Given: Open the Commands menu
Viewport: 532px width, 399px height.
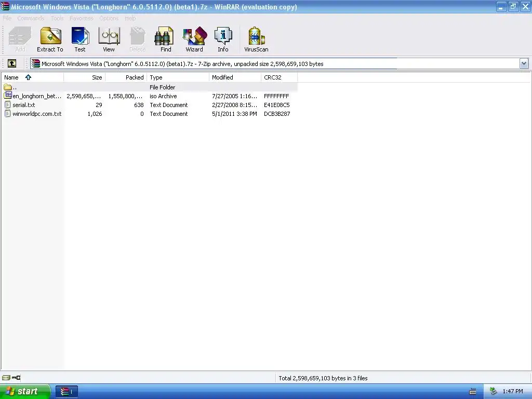Looking at the screenshot, I should click(x=31, y=18).
